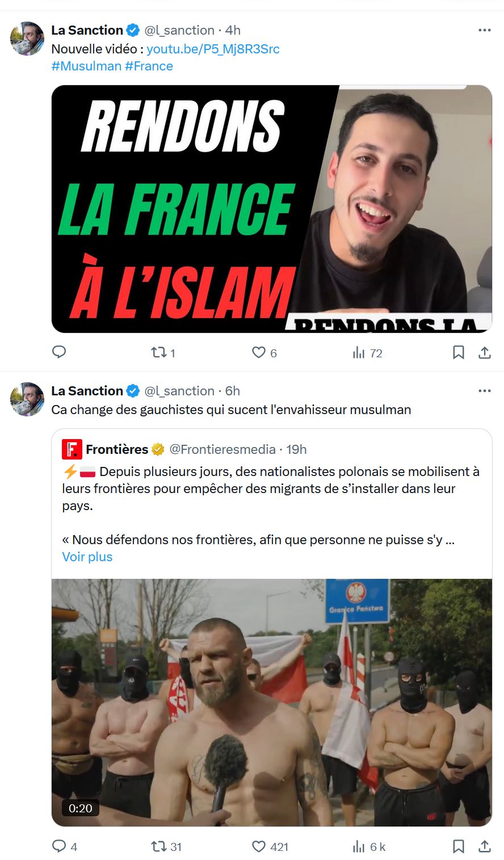Open the RENDONS LA FRANCE video thumbnail
504x860 pixels.
tap(272, 209)
